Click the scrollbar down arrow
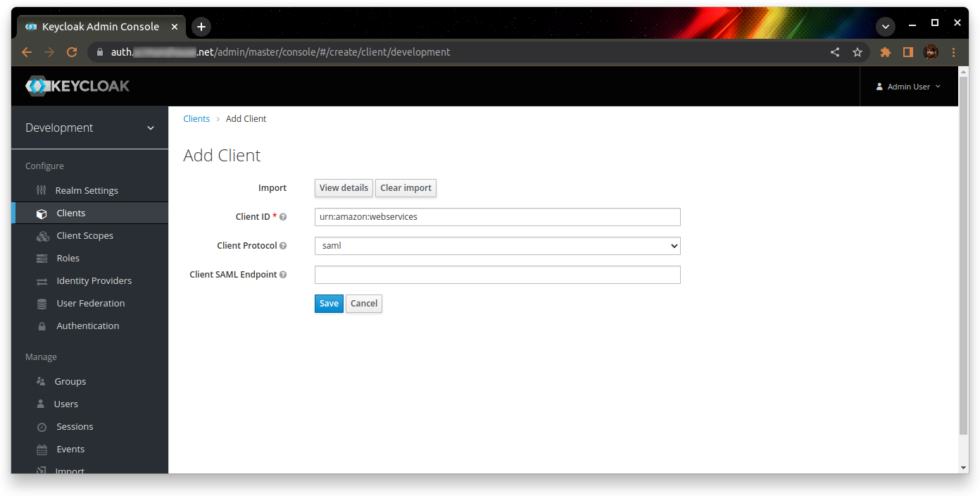 coord(964,468)
